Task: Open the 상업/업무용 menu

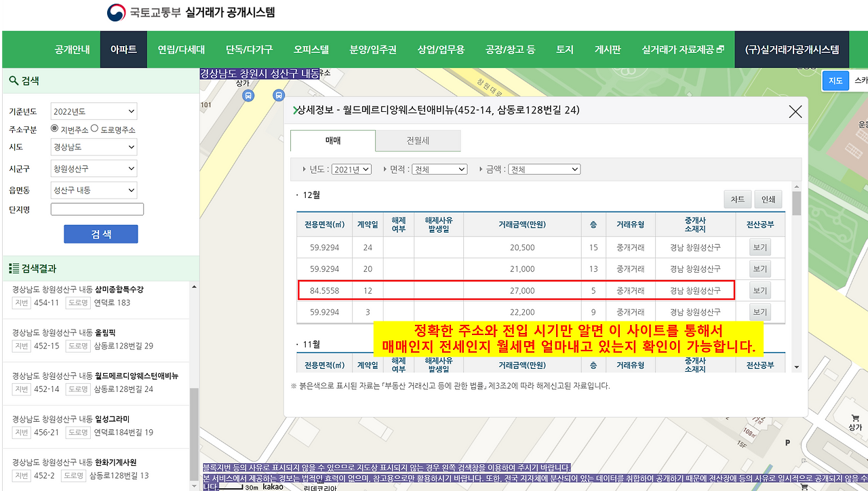Action: (441, 50)
